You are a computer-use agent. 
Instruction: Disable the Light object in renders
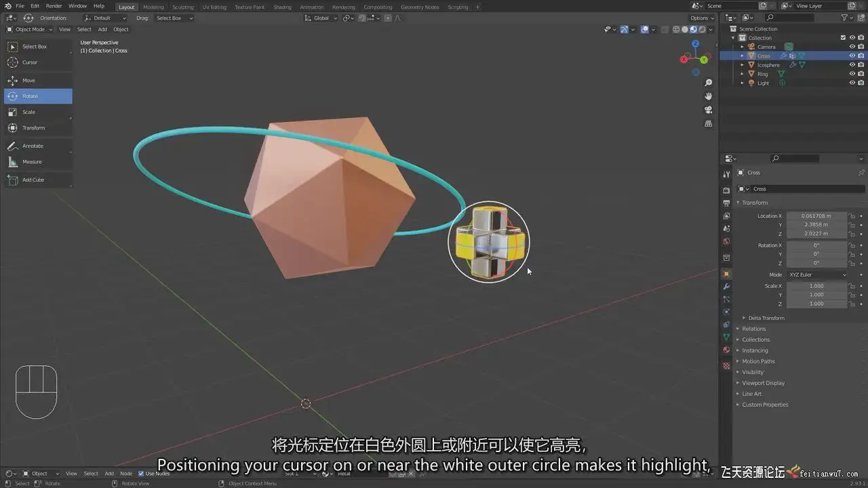(861, 83)
